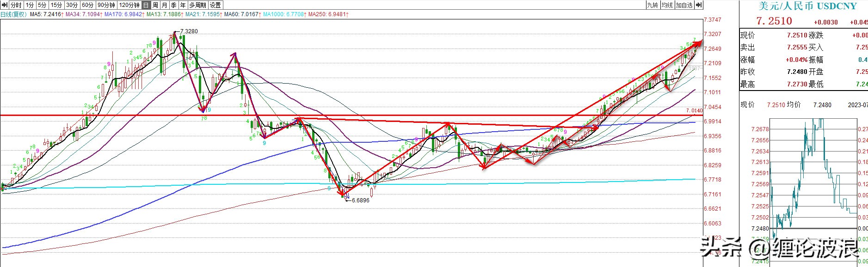Click the 7.2649 price axis label

[713, 49]
